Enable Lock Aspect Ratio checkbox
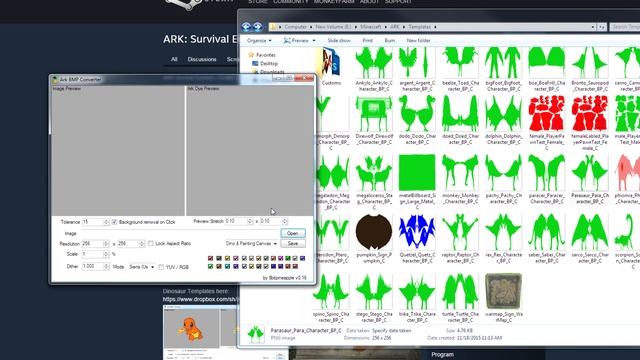 pyautogui.click(x=151, y=243)
